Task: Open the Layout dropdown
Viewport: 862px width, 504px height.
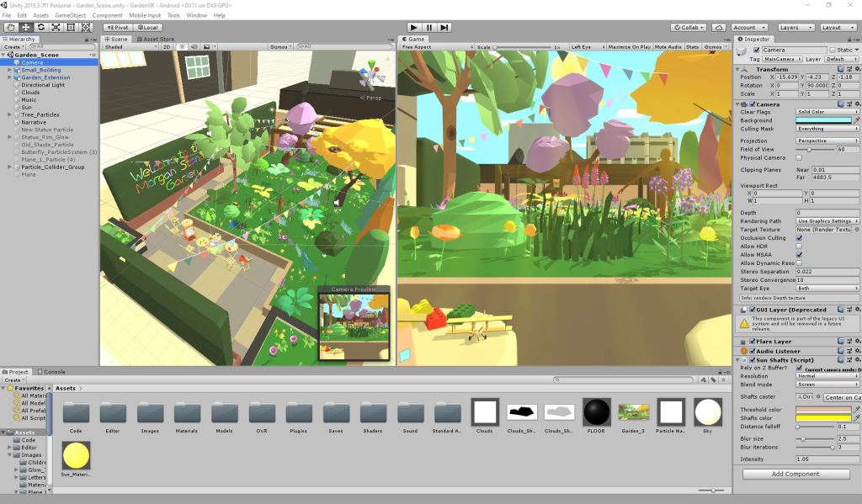Action: (838, 27)
